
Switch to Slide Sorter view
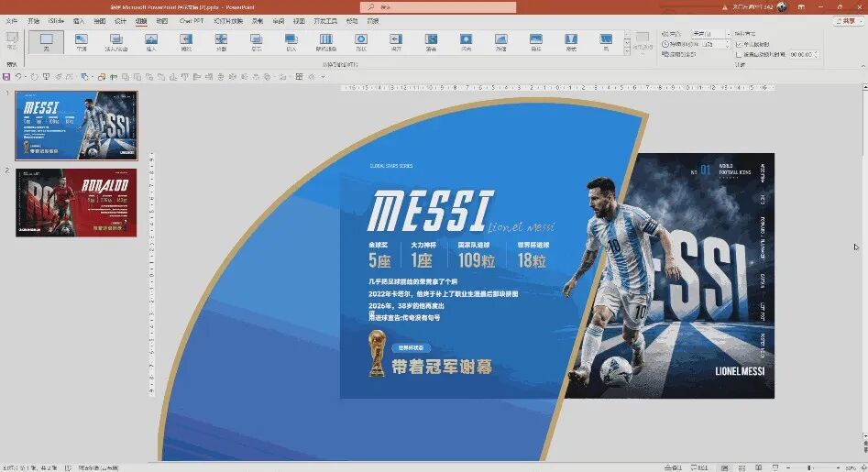[742, 467]
